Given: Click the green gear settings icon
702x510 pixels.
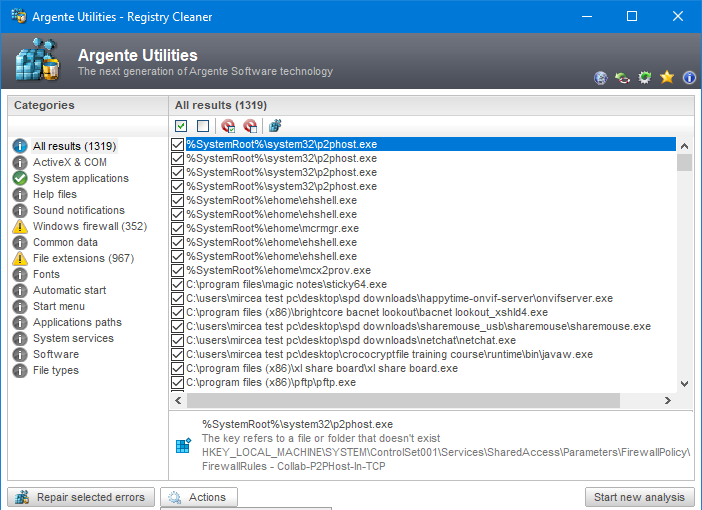Looking at the screenshot, I should click(645, 77).
